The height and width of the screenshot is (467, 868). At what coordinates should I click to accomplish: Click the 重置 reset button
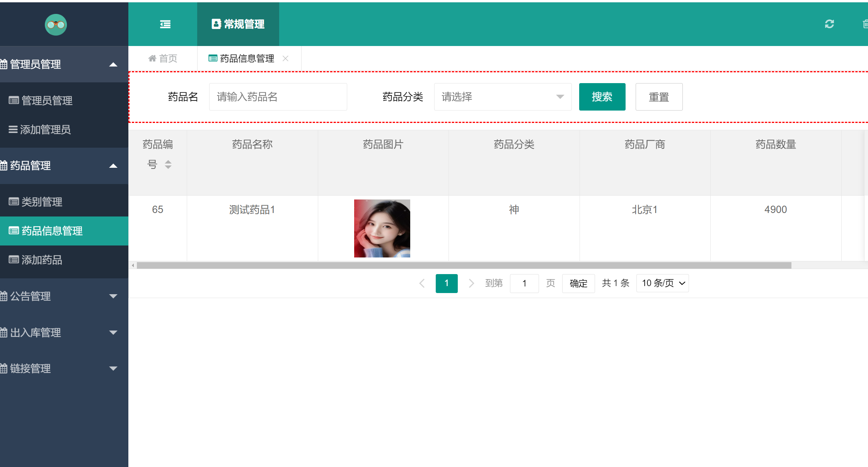[x=659, y=97]
